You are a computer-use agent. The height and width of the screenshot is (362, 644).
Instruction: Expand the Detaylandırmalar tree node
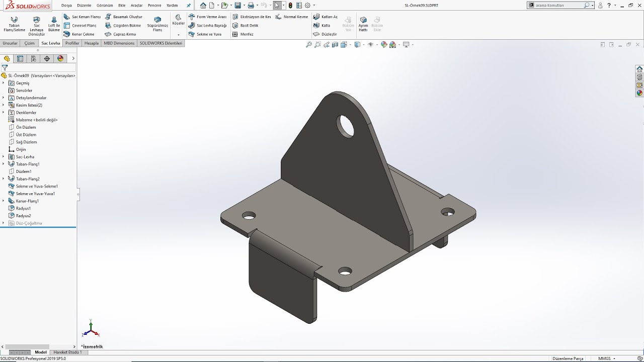coord(3,98)
